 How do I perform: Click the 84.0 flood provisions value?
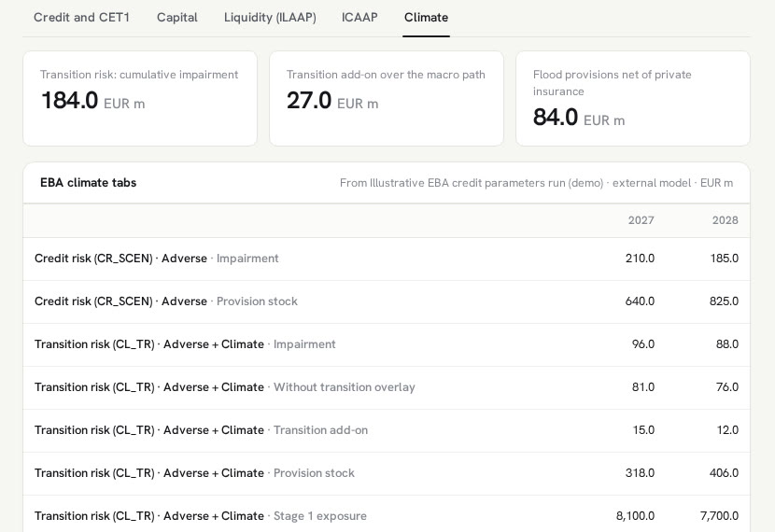point(555,117)
